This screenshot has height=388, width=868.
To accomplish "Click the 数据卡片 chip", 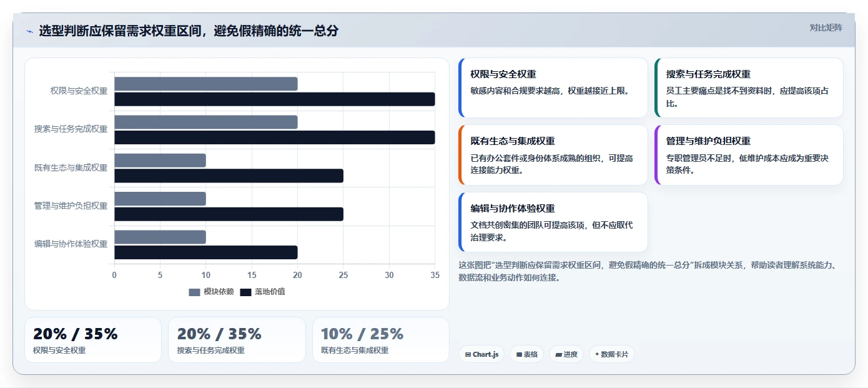I will 612,354.
